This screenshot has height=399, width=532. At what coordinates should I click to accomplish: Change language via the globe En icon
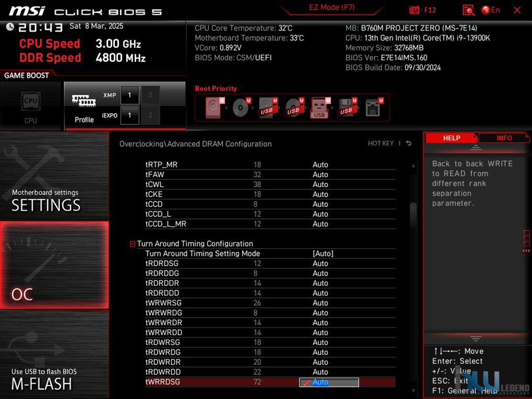tap(491, 10)
